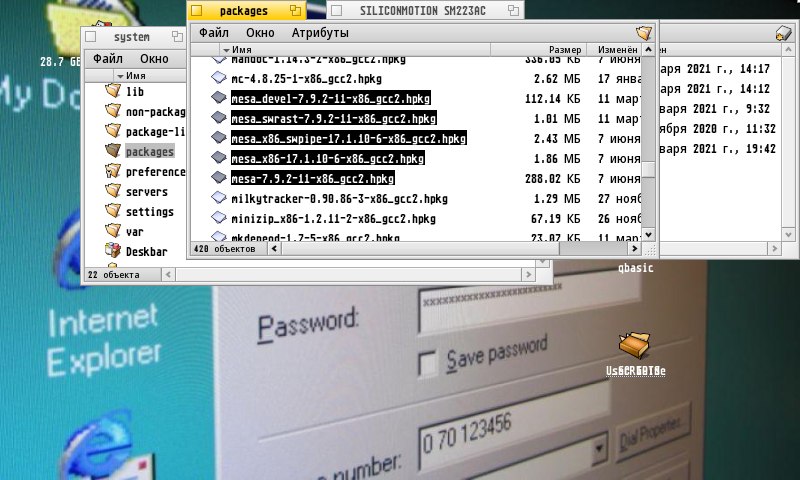This screenshot has width=800, height=480.
Task: Click the 288.02 КБ size cell
Action: [x=553, y=179]
